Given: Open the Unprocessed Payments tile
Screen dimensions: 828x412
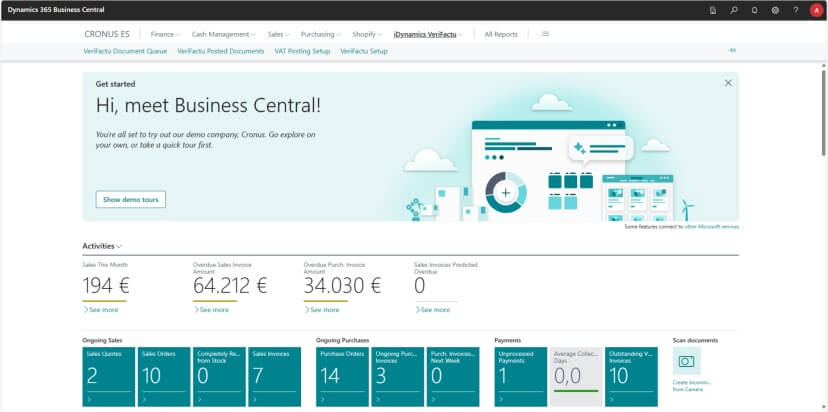Looking at the screenshot, I should (x=521, y=377).
